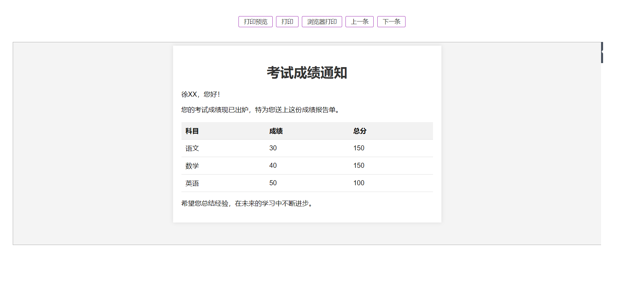Screen dimensions: 644x295
Task: Click the greeting line 徐XX，您好！
Action: coord(201,94)
